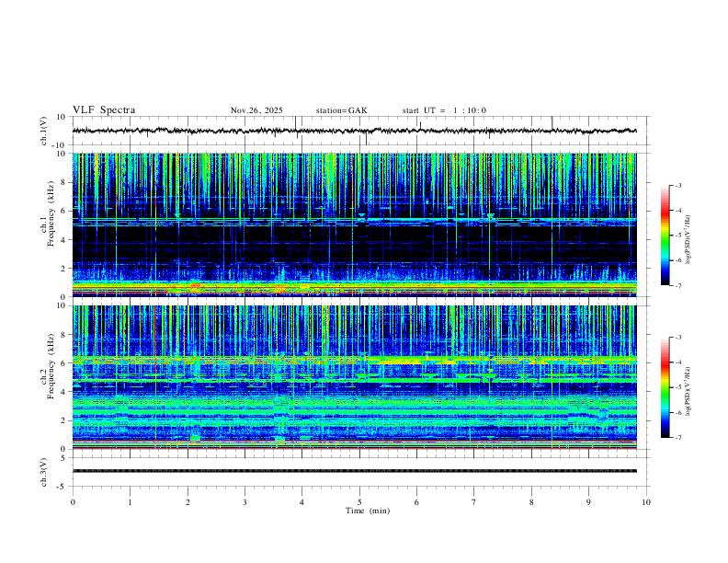Image resolution: width=728 pixels, height=563 pixels.
Task: Click the "start UT = 1 :10: 0" header text
Action: [444, 110]
